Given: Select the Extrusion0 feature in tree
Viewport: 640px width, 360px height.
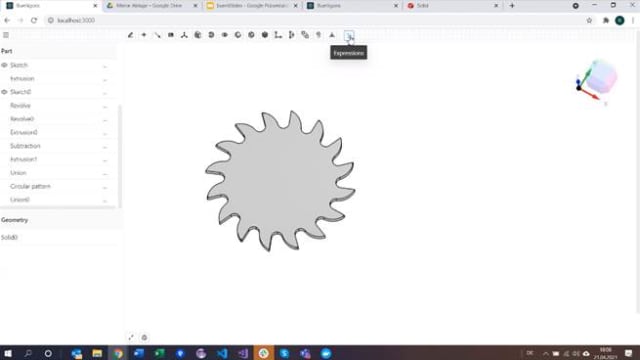Looking at the screenshot, I should click(24, 133).
